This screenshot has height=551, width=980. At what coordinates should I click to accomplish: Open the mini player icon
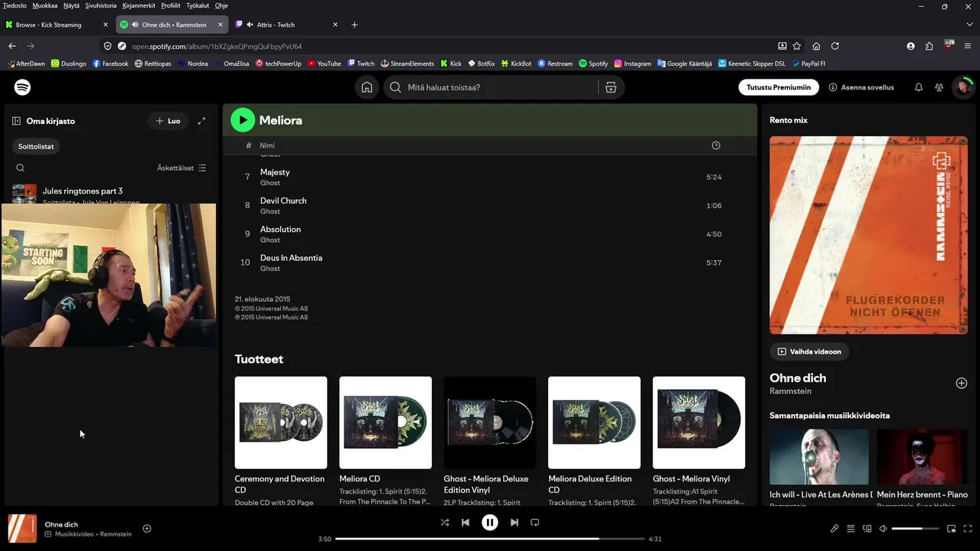952,528
